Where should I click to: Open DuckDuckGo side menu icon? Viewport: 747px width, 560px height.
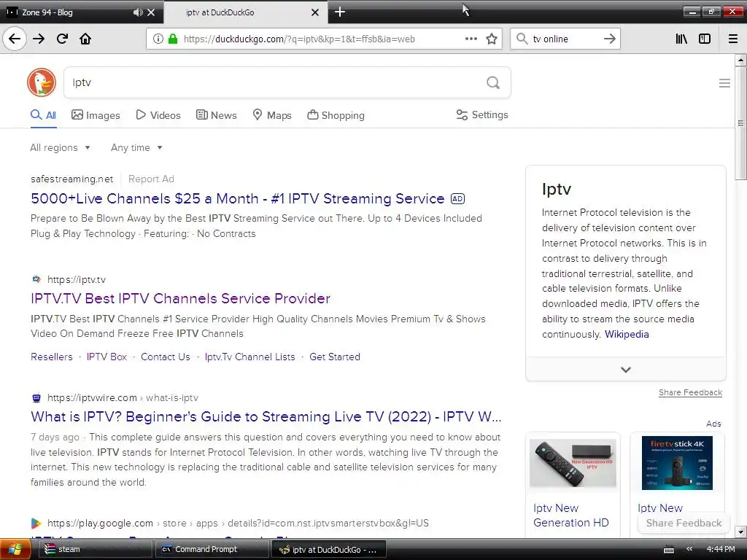[x=724, y=83]
